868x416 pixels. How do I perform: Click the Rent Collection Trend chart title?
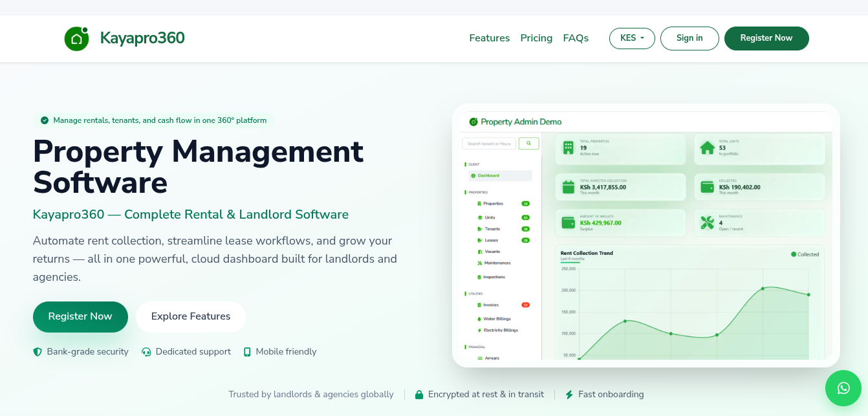pyautogui.click(x=587, y=254)
